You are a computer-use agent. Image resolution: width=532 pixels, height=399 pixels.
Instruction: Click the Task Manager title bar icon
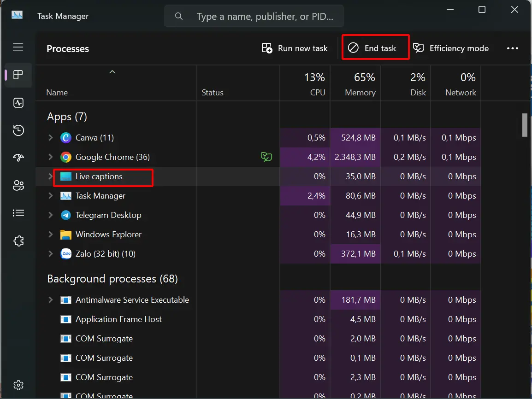pyautogui.click(x=17, y=15)
